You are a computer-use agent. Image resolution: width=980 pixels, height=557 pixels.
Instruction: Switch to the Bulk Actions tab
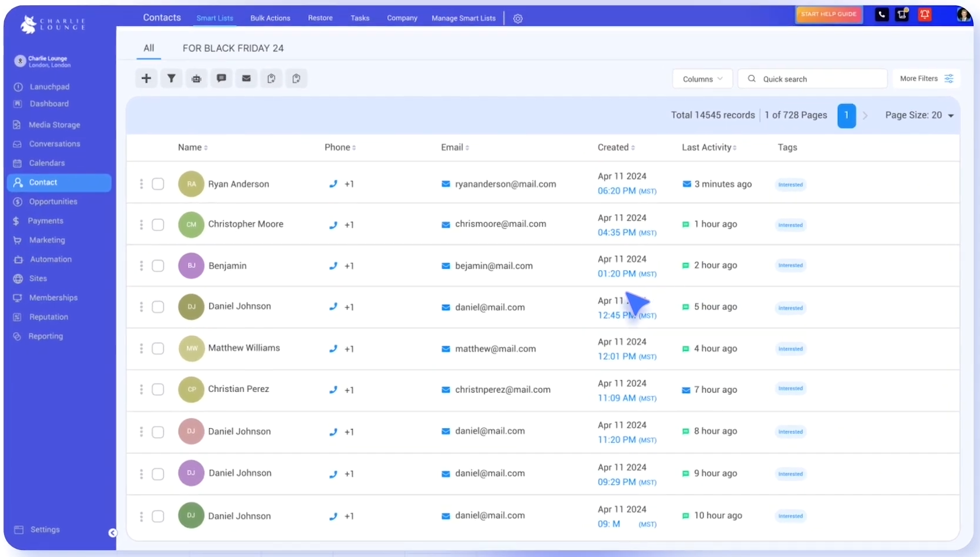pos(270,18)
